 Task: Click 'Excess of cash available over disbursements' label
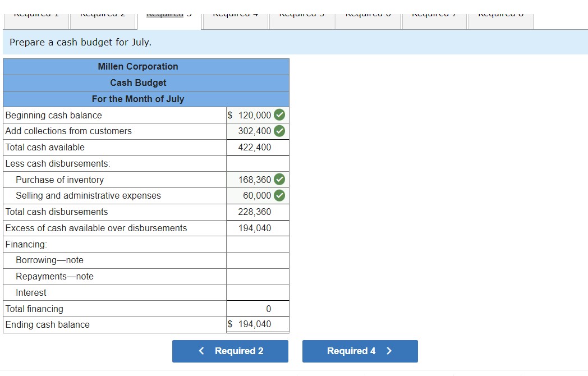(x=96, y=228)
